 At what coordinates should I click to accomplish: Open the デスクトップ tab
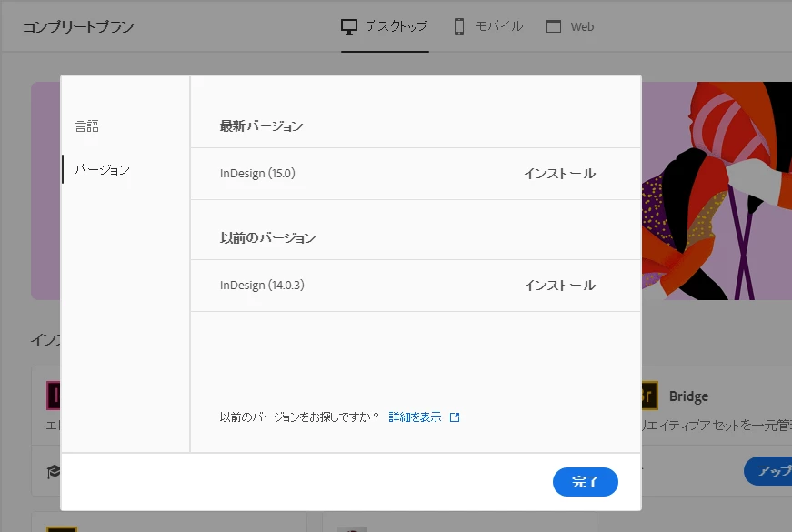[385, 26]
